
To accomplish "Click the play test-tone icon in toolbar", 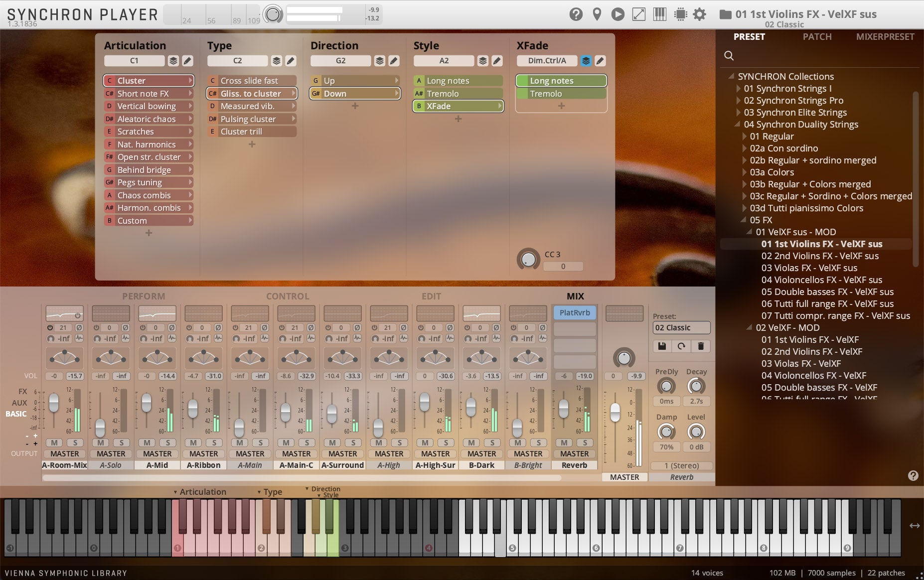I will 619,14.
